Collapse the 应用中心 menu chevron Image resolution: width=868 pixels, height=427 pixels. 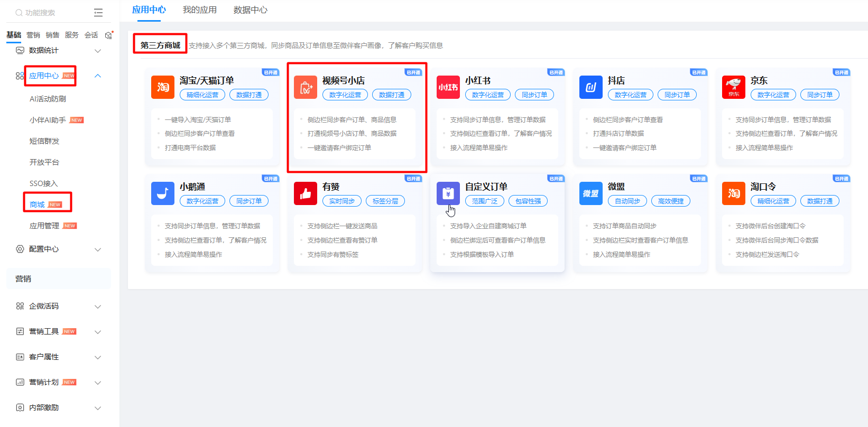pos(98,76)
